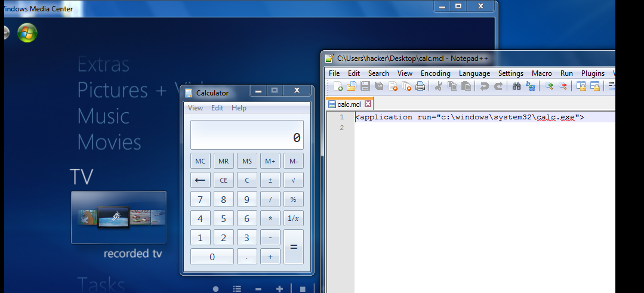Open Calculator's View menu

point(196,108)
